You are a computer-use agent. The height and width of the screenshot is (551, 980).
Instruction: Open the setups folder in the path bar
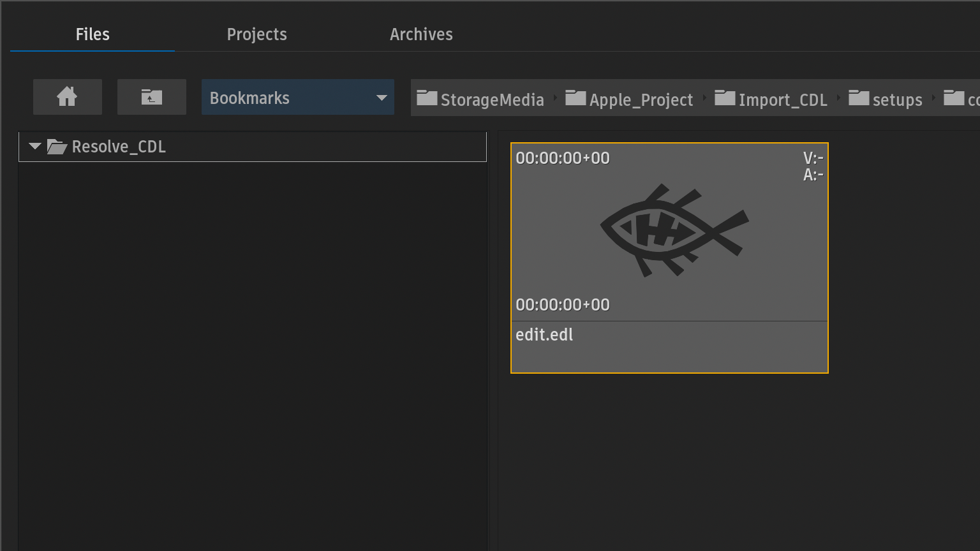[897, 100]
